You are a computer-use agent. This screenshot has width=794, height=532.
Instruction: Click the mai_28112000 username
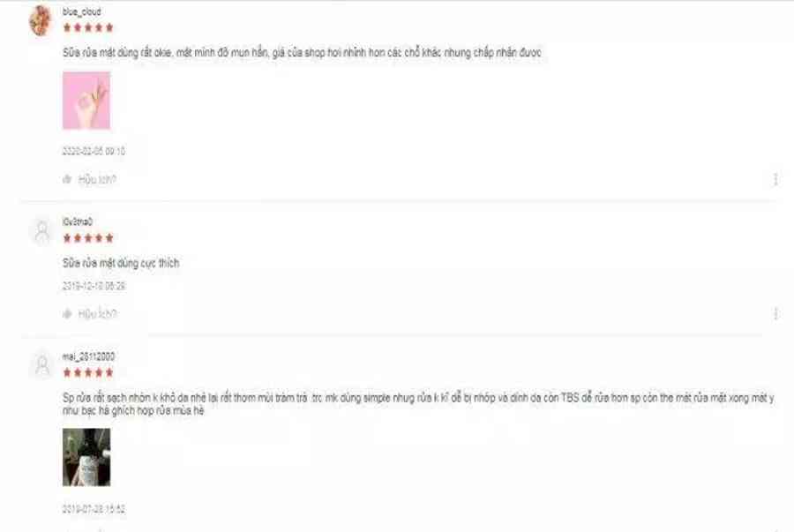[88, 356]
